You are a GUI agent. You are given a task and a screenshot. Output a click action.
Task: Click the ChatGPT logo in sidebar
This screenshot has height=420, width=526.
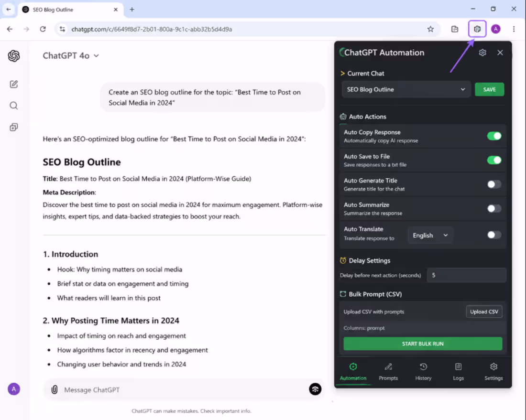pyautogui.click(x=14, y=55)
